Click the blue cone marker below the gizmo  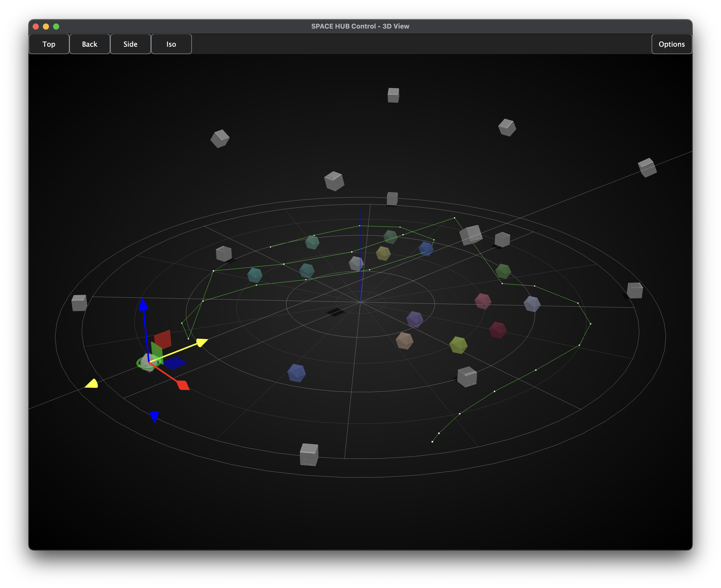click(154, 416)
